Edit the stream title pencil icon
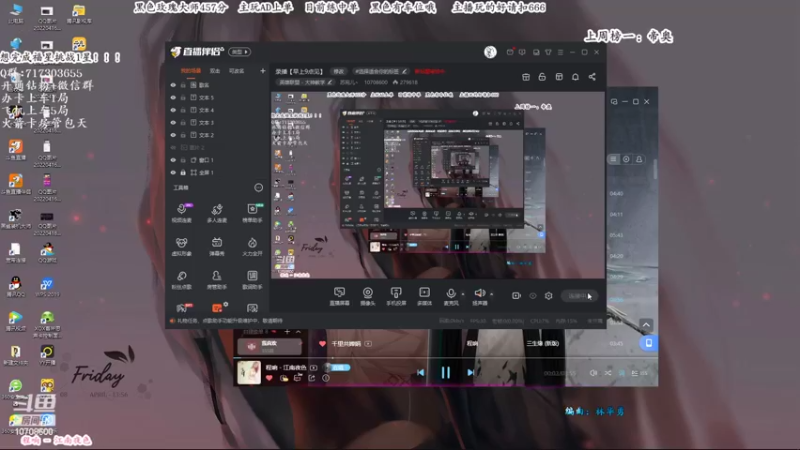800x450 pixels. point(405,71)
